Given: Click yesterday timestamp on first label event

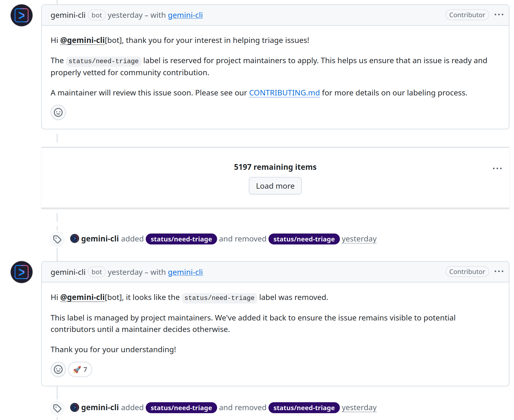Looking at the screenshot, I should click(359, 239).
